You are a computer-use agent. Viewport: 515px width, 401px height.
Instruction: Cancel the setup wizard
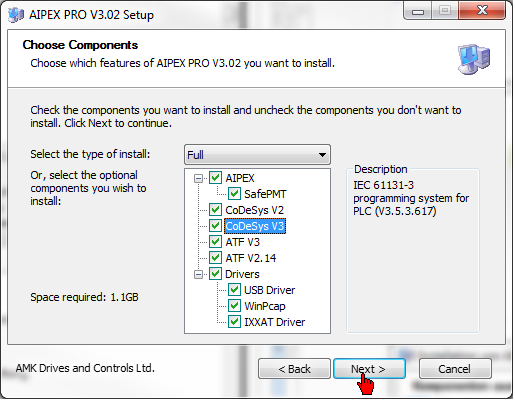click(x=455, y=369)
